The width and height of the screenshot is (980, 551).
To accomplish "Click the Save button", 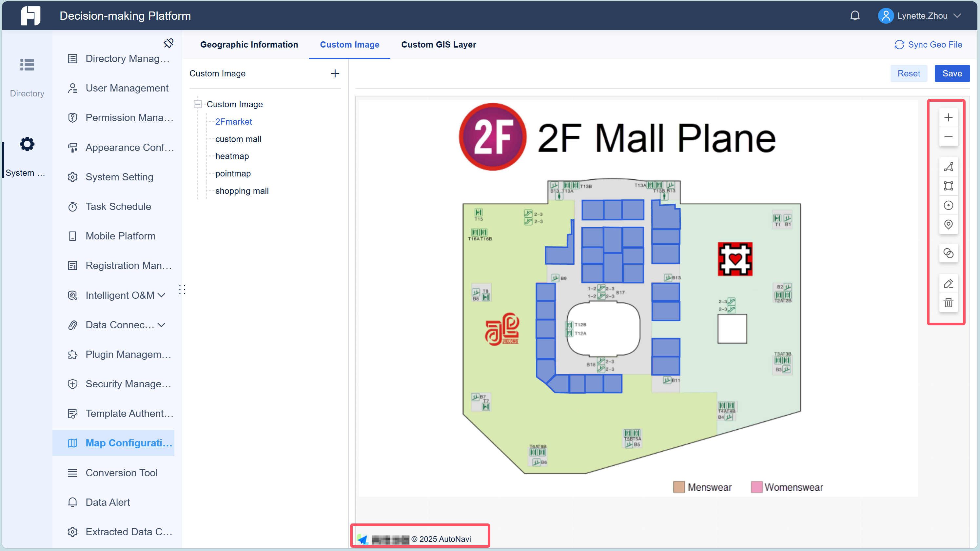I will tap(952, 73).
